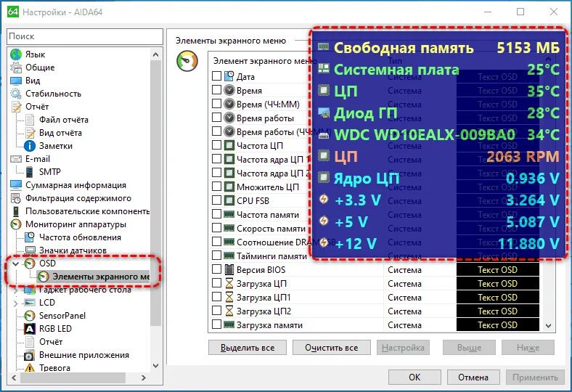Screen dimensions: 572x392
Task: Click Текст OSD swatch for Загрузка памяти
Action: coord(497,325)
